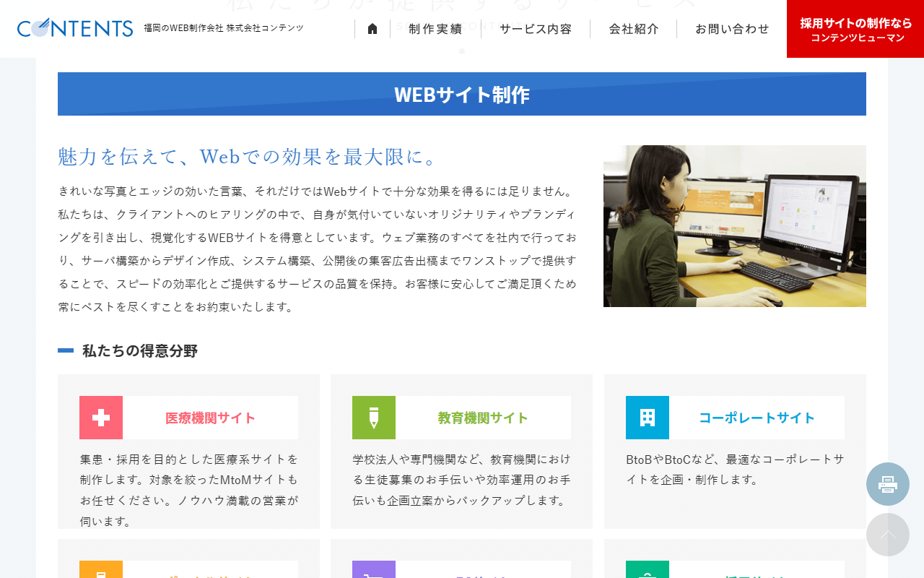The image size is (924, 578).
Task: Click the medical site description starting 集患・採用を目的
Action: (x=189, y=490)
